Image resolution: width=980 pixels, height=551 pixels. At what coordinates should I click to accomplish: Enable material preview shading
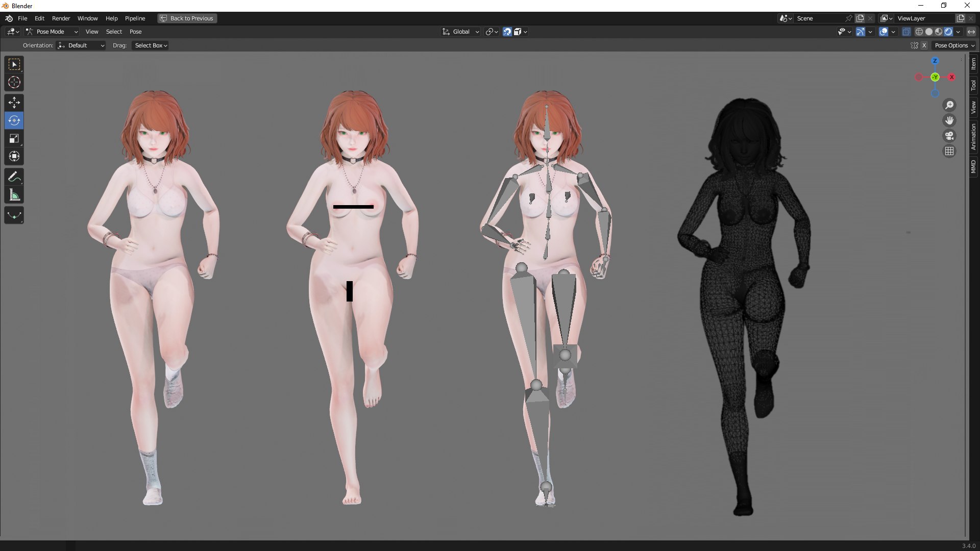(939, 32)
